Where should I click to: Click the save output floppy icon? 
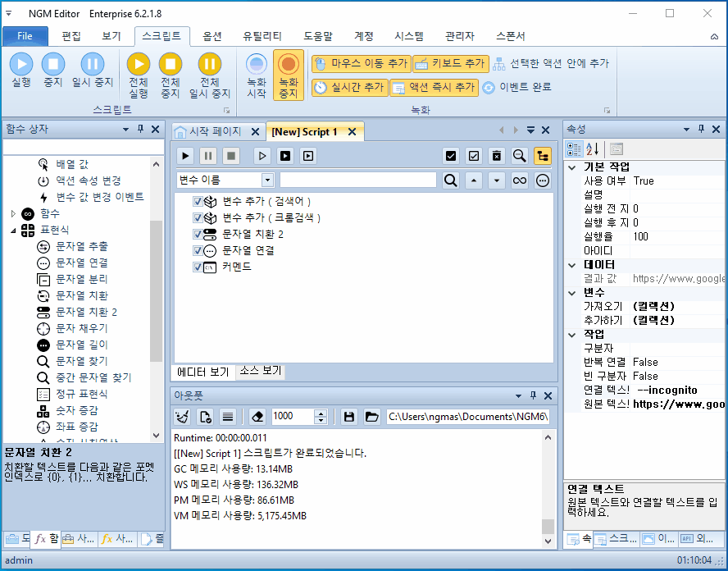point(349,417)
